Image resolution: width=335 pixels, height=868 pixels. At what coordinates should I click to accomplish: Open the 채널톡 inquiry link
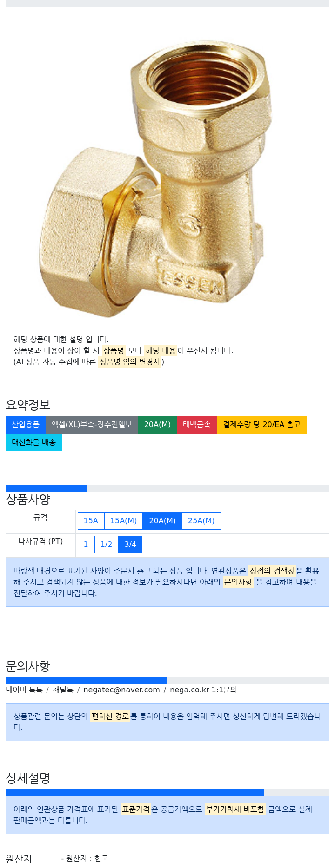[x=63, y=690]
